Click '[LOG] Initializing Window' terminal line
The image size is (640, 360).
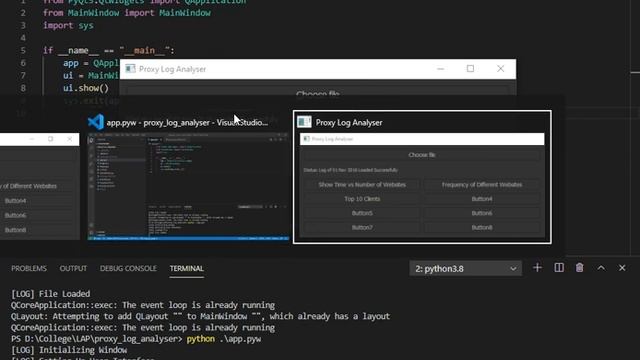pos(69,350)
